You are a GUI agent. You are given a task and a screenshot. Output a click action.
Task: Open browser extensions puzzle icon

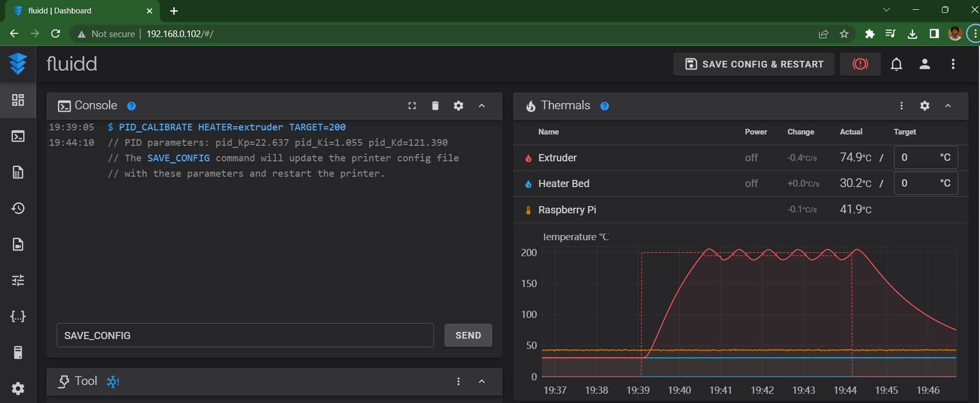click(x=870, y=34)
